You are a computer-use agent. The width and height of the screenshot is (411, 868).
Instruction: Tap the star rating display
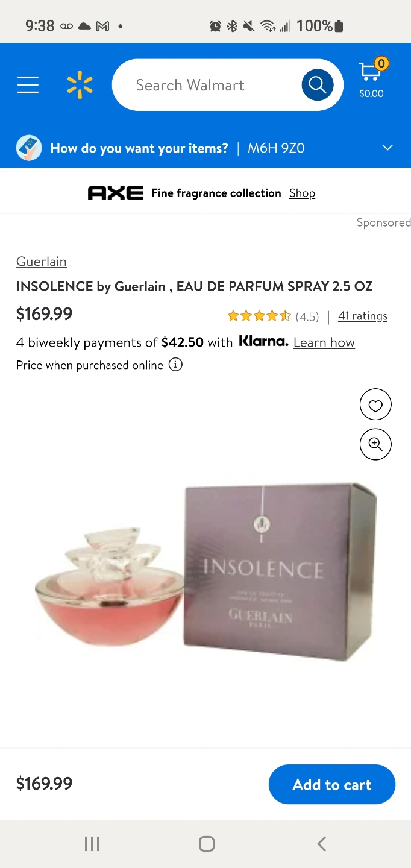tap(259, 316)
